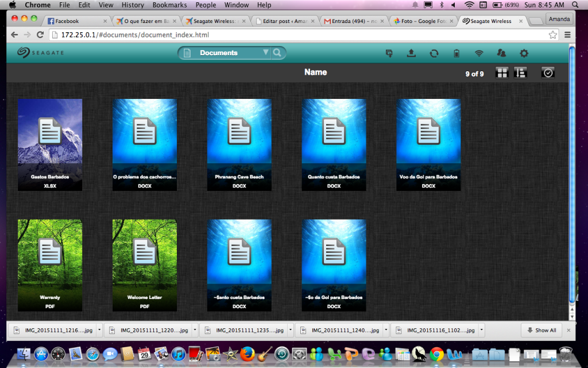Click the Wi-Fi icon in the macOS menu bar
The image size is (588, 368).
click(x=469, y=5)
